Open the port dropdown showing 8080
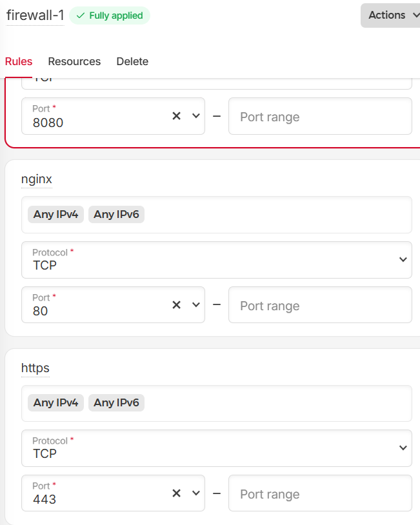This screenshot has height=525, width=420. 196,116
